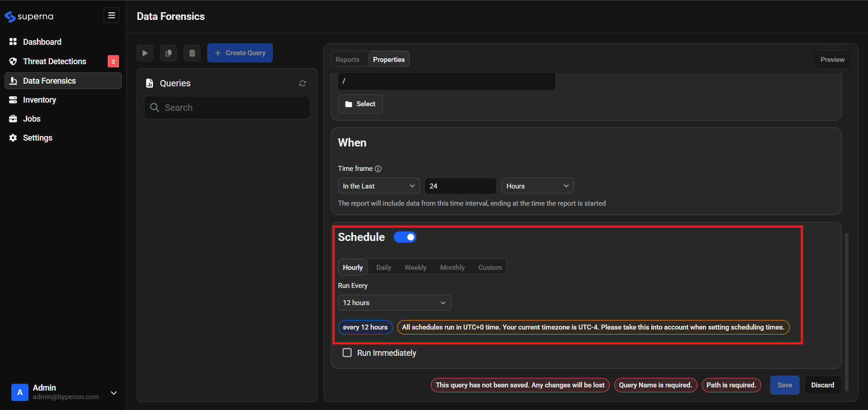This screenshot has width=868, height=410.
Task: Click the Inventory server icon
Action: tap(13, 100)
